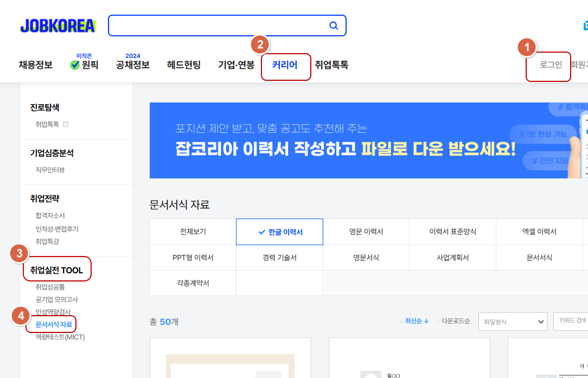This screenshot has width=588, height=378.
Task: Open 문서서식 자료 sidebar link
Action: (54, 324)
